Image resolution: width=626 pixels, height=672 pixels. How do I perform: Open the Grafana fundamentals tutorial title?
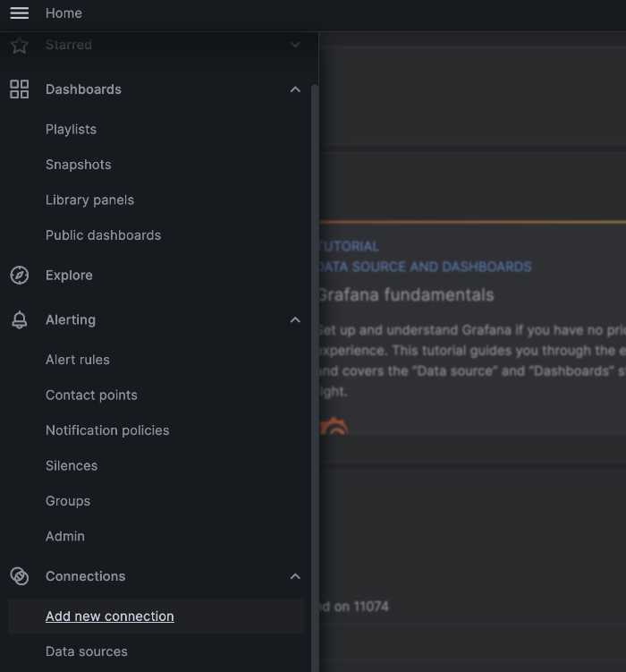[x=406, y=295]
